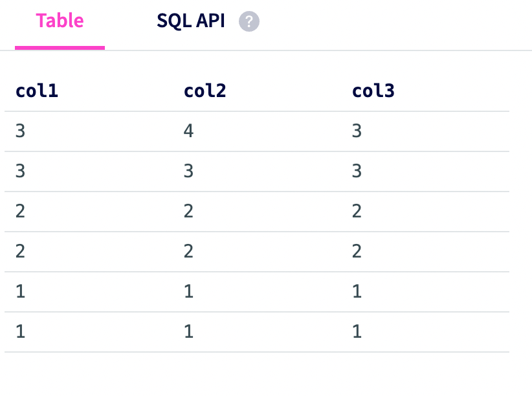Viewport: 532px width, 396px height.
Task: Click the value 1 in the bottom col3 cell
Action: pos(357,331)
